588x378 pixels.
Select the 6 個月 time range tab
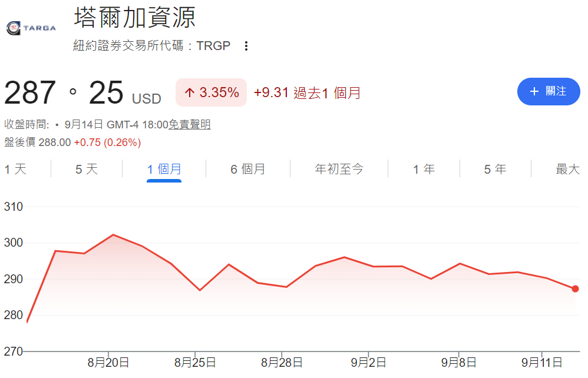click(248, 170)
